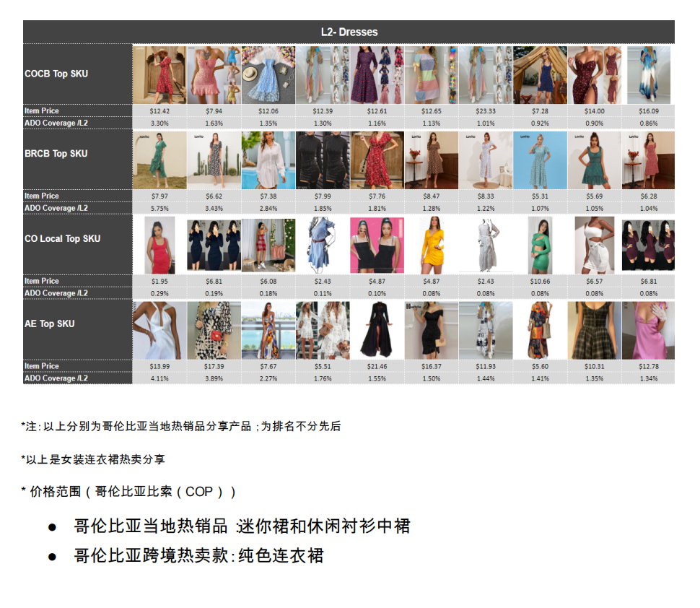Click the green wrap dress in BRCB row
700x608 pixels.
click(x=159, y=160)
